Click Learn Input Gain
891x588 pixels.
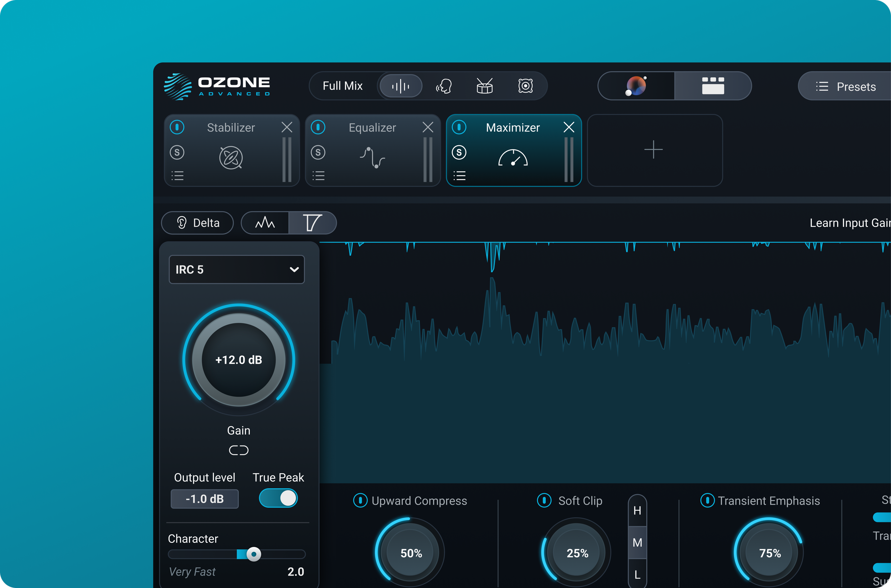point(849,223)
